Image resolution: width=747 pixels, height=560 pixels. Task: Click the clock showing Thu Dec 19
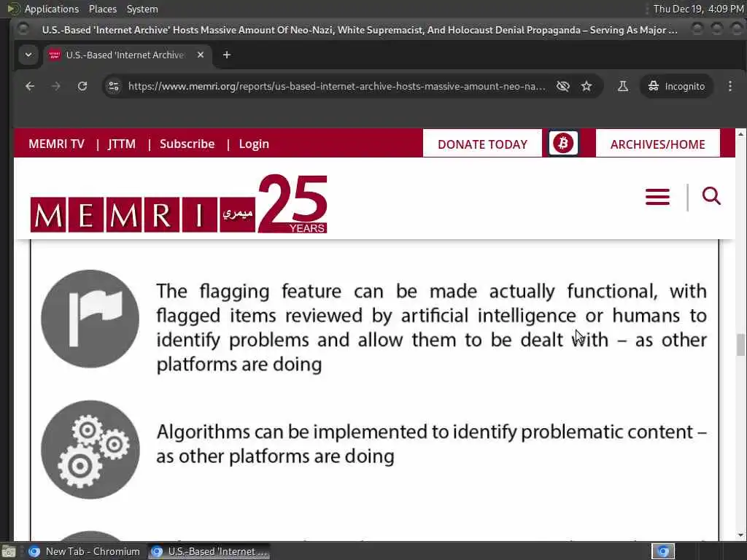[698, 9]
